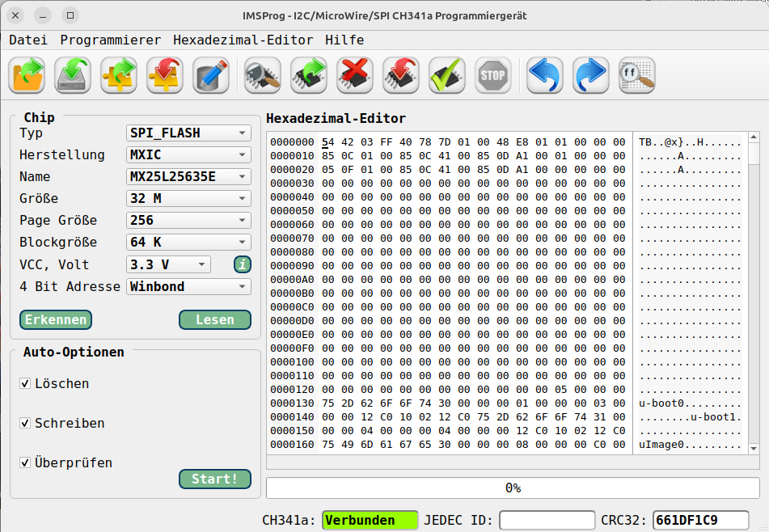Open the Name dropdown showing MX25L25635E
Viewport: 769px width, 532px height.
point(189,176)
